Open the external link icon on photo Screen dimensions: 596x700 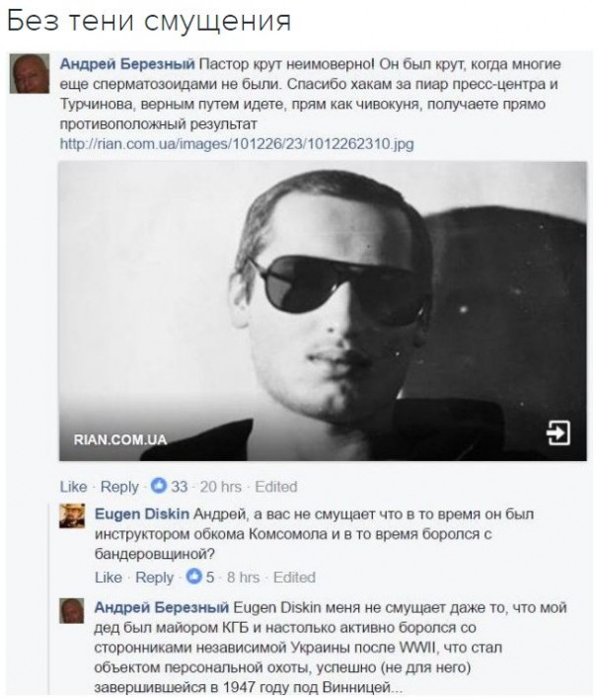coord(559,432)
